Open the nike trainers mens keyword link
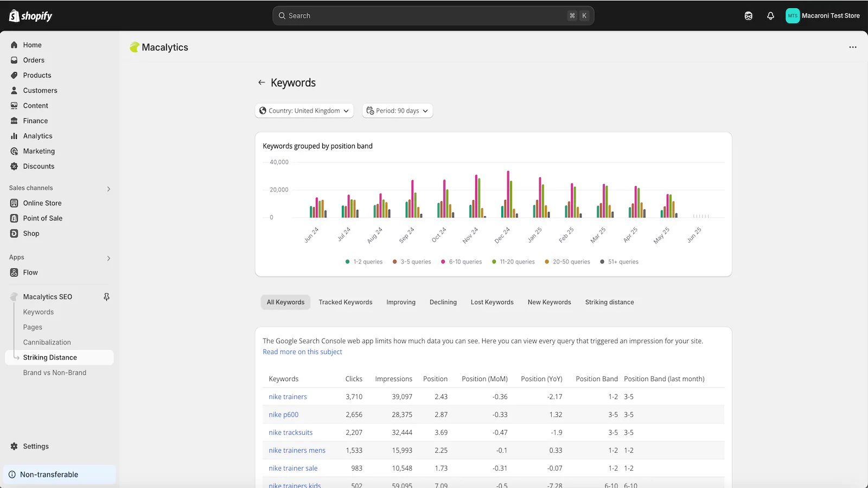 click(297, 451)
